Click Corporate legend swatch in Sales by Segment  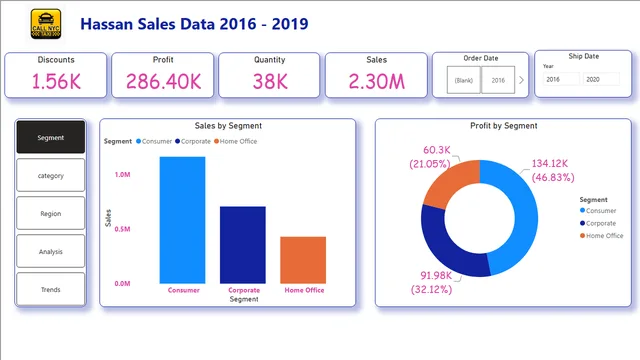pos(178,141)
